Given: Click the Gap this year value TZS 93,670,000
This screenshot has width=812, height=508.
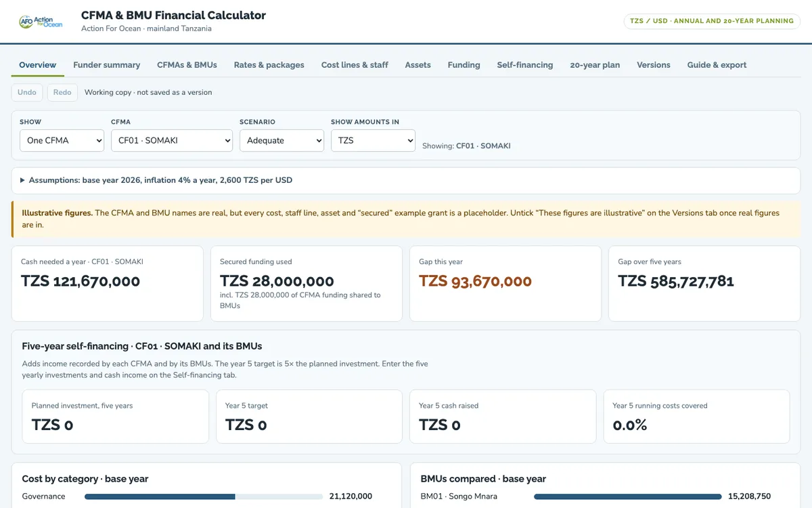Looking at the screenshot, I should (x=476, y=281).
